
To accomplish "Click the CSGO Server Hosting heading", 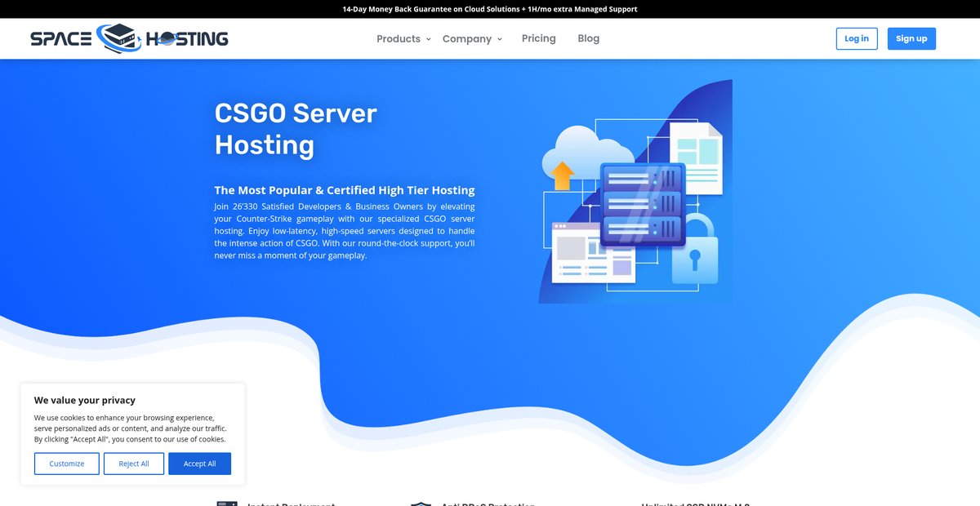I will pyautogui.click(x=296, y=129).
